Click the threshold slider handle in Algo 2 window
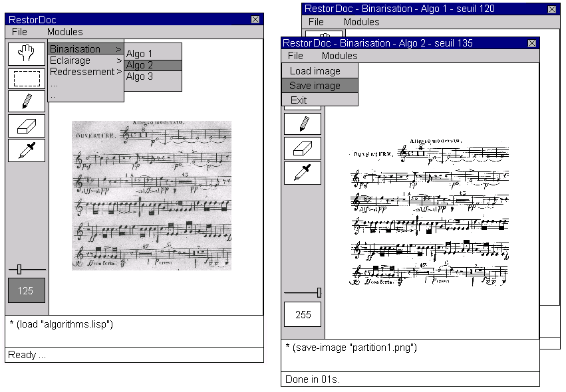Screen dimensions: 566x392 pos(319,292)
